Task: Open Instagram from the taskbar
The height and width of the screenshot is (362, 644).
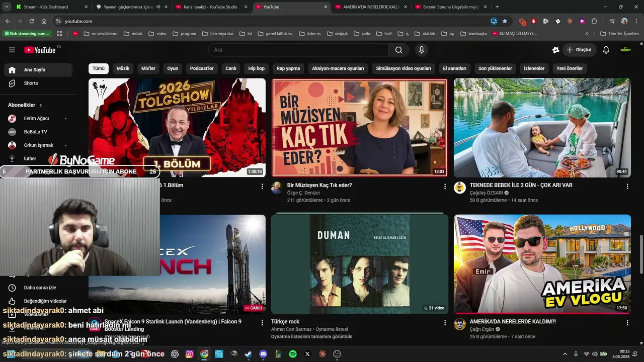Action: 189,354
